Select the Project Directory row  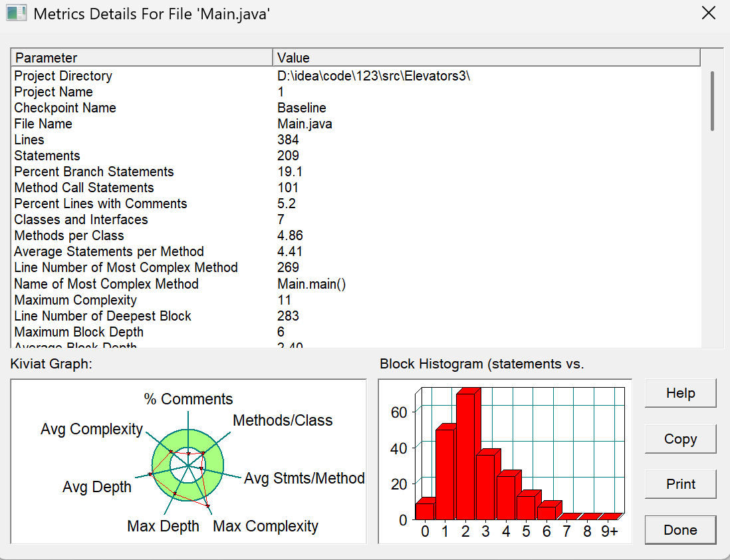[356, 75]
